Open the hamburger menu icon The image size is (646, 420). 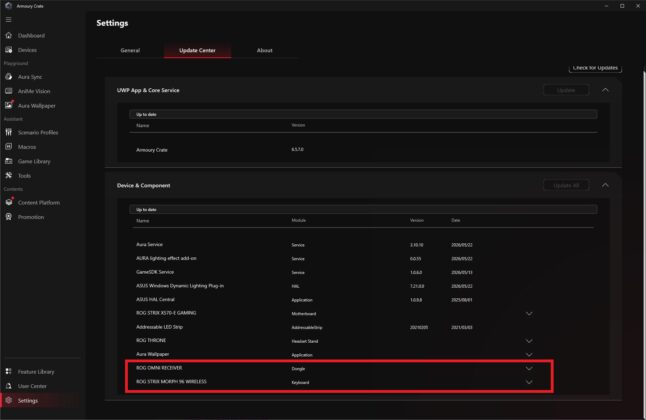click(x=8, y=19)
